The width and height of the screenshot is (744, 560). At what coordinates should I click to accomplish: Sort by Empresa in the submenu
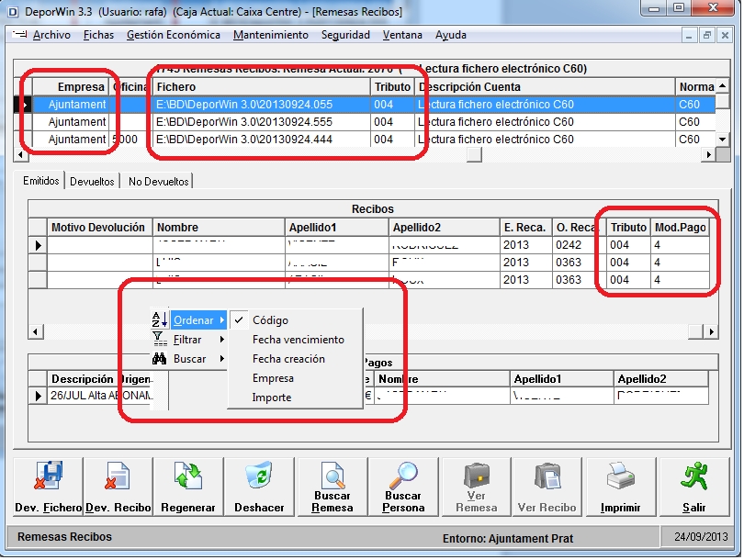pos(296,378)
